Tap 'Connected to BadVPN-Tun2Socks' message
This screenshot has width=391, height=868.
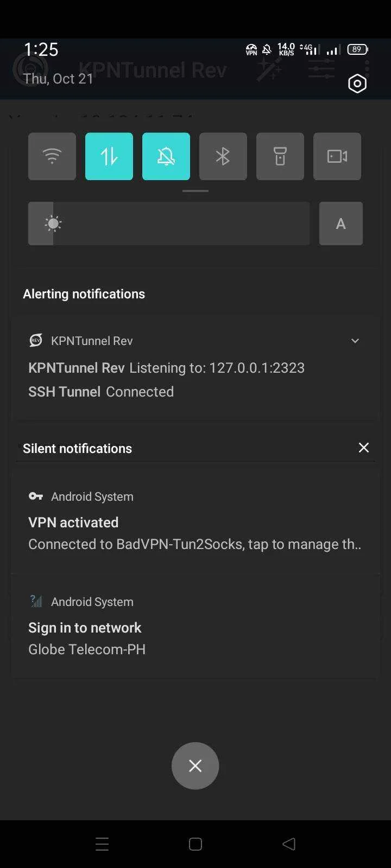point(194,544)
